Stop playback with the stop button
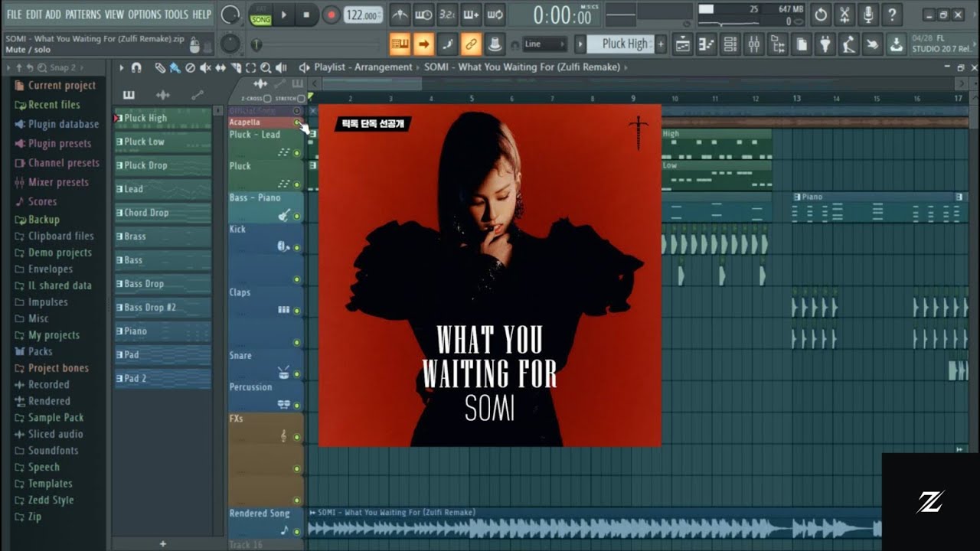The height and width of the screenshot is (551, 980). [307, 15]
